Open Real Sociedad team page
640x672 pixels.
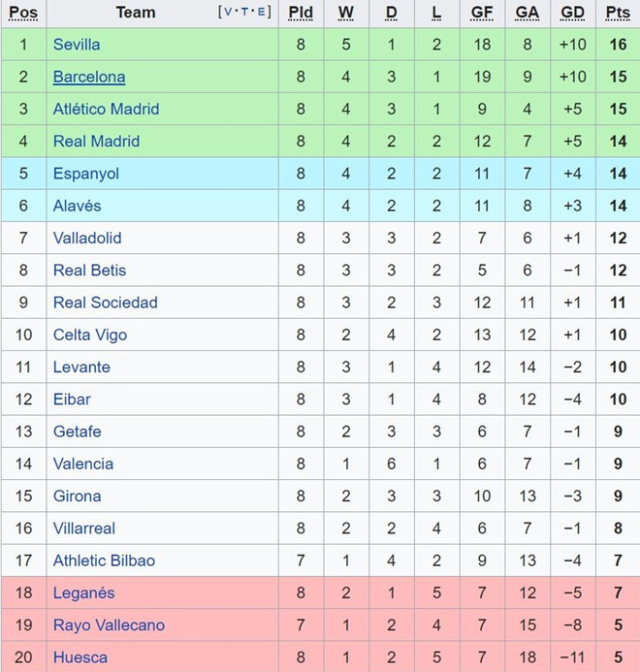coord(105,303)
